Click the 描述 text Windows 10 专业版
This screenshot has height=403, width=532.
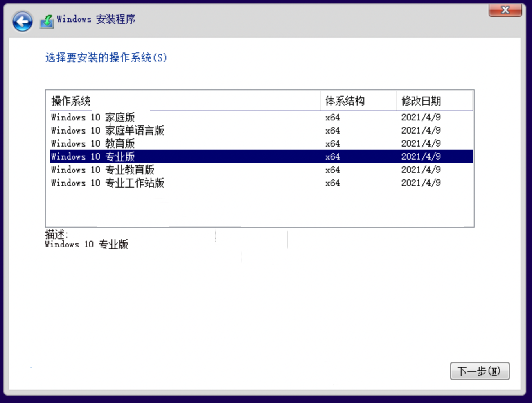(86, 245)
